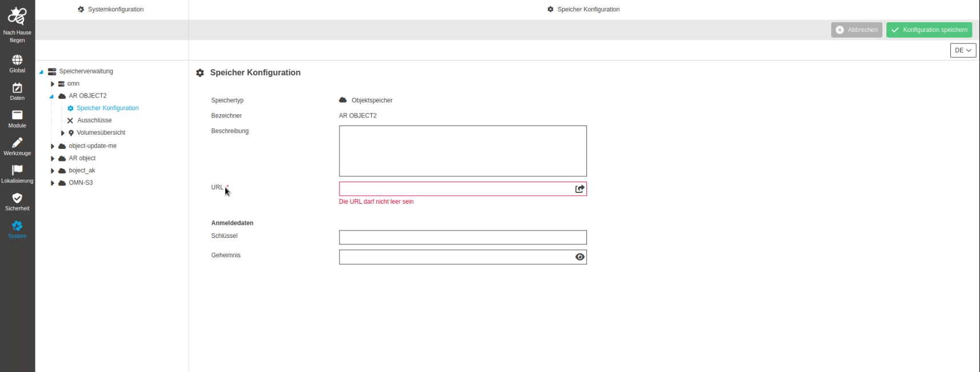Click the Ausschlüsse X icon
The width and height of the screenshot is (980, 372).
click(70, 120)
